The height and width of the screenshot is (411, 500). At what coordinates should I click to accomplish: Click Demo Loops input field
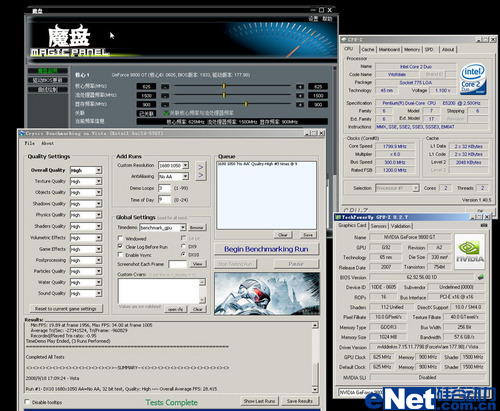tap(164, 188)
